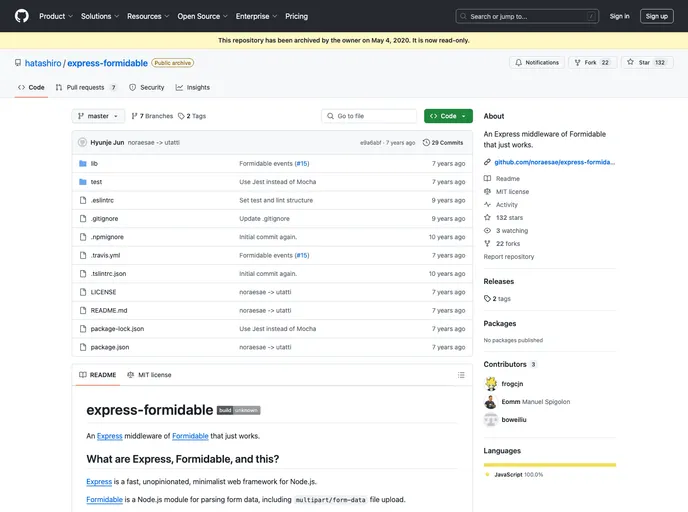The image size is (688, 512).
Task: Expand the Solutions menu
Action: click(100, 16)
